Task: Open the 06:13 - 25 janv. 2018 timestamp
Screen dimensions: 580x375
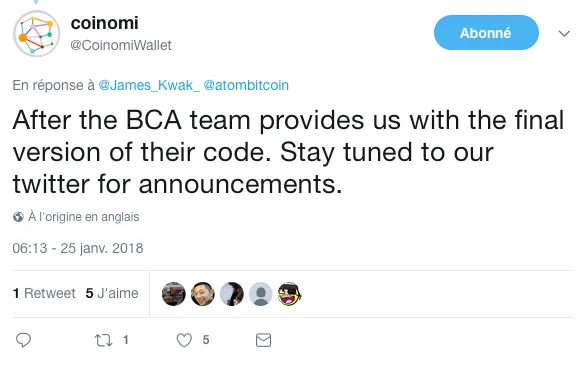Action: (78, 248)
